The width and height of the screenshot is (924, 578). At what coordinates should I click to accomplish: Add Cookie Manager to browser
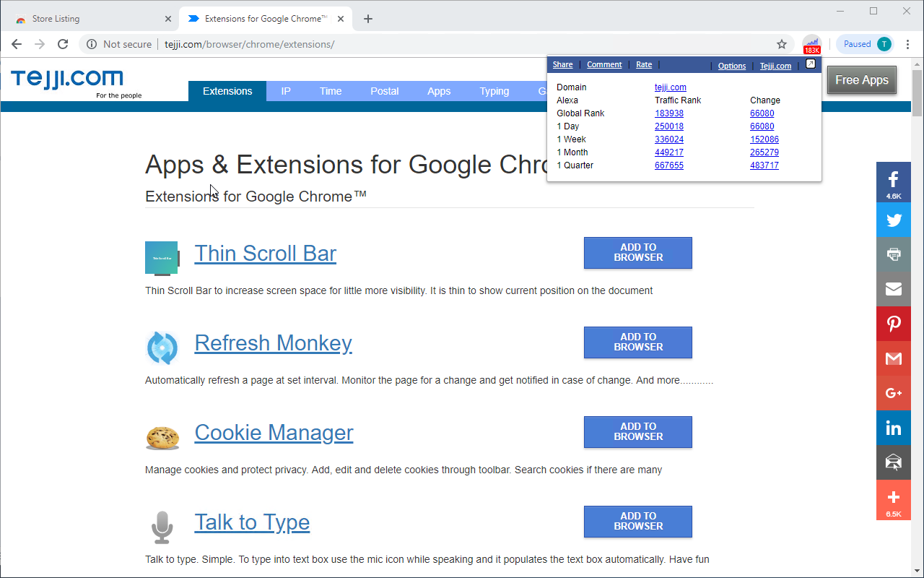pyautogui.click(x=638, y=432)
